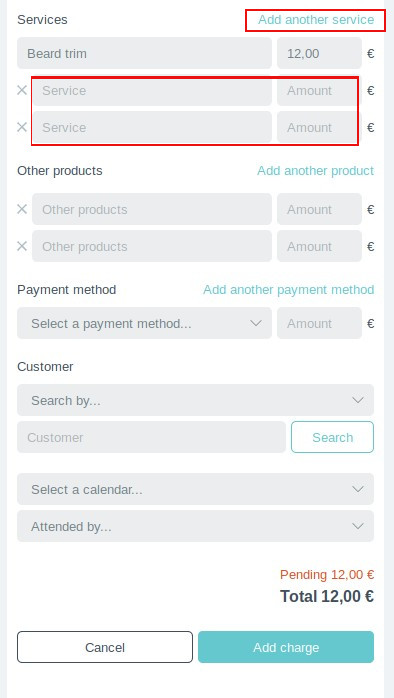Click the 12,00 amount field
This screenshot has height=698, width=394.
(x=319, y=53)
